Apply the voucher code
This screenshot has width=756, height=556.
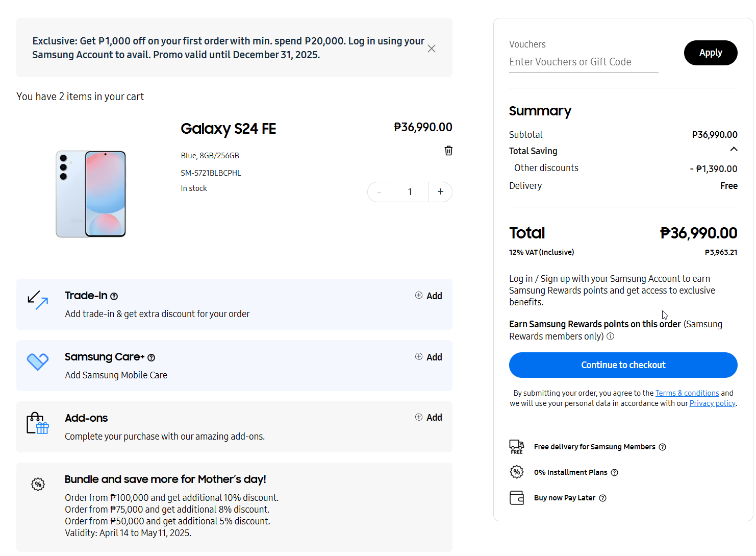click(711, 53)
